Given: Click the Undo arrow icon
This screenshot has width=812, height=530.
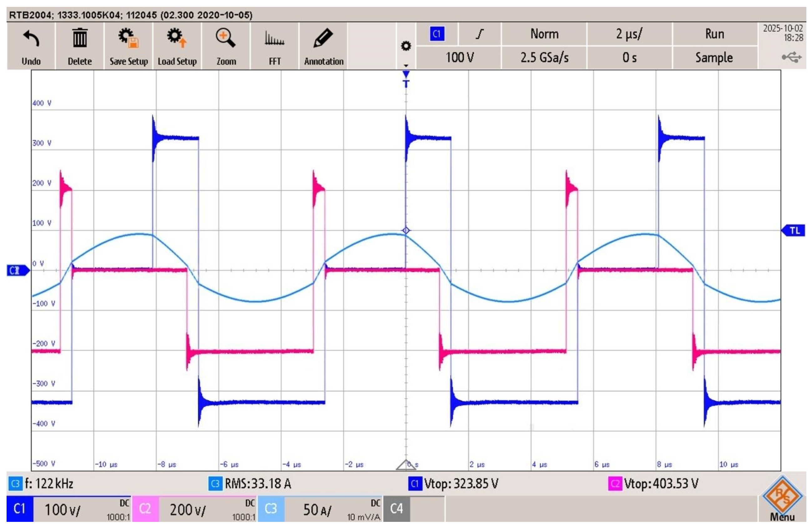Looking at the screenshot, I should [31, 38].
